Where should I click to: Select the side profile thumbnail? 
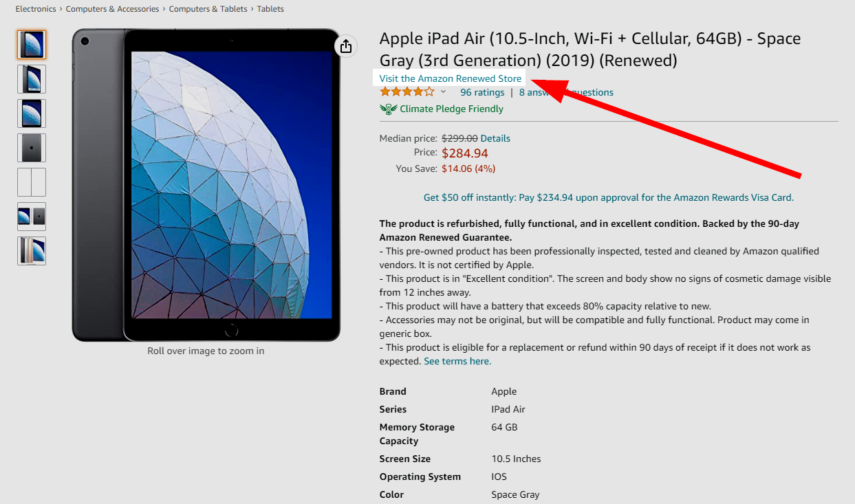pos(32,182)
